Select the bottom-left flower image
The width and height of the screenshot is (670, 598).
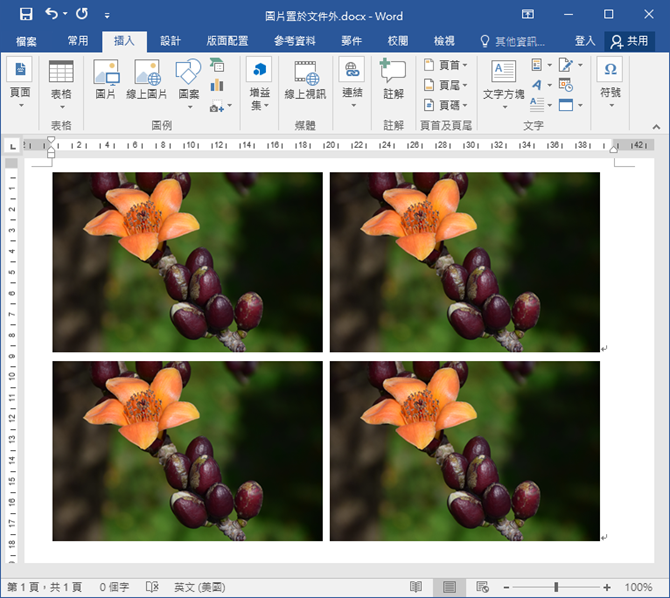[x=188, y=451]
